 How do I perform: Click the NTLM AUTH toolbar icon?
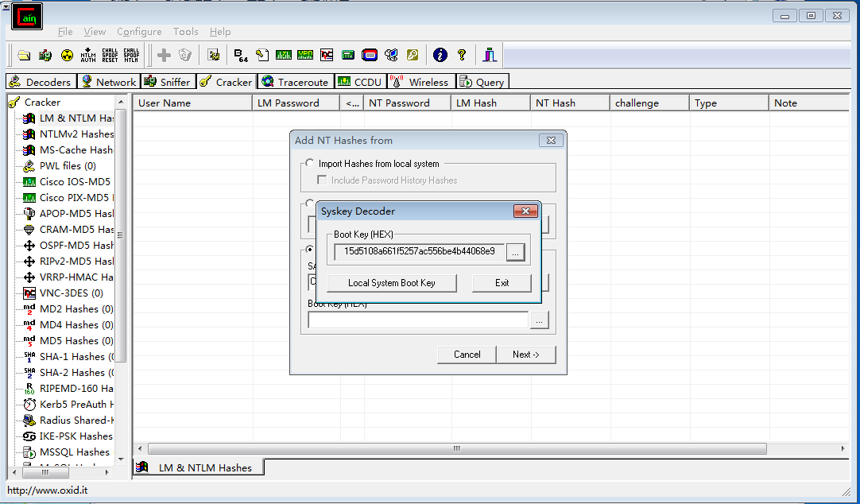(87, 55)
